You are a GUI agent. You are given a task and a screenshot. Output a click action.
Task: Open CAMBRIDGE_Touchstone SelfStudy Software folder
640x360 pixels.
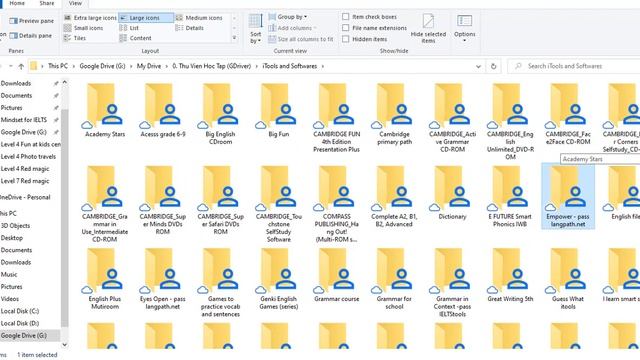(x=278, y=204)
